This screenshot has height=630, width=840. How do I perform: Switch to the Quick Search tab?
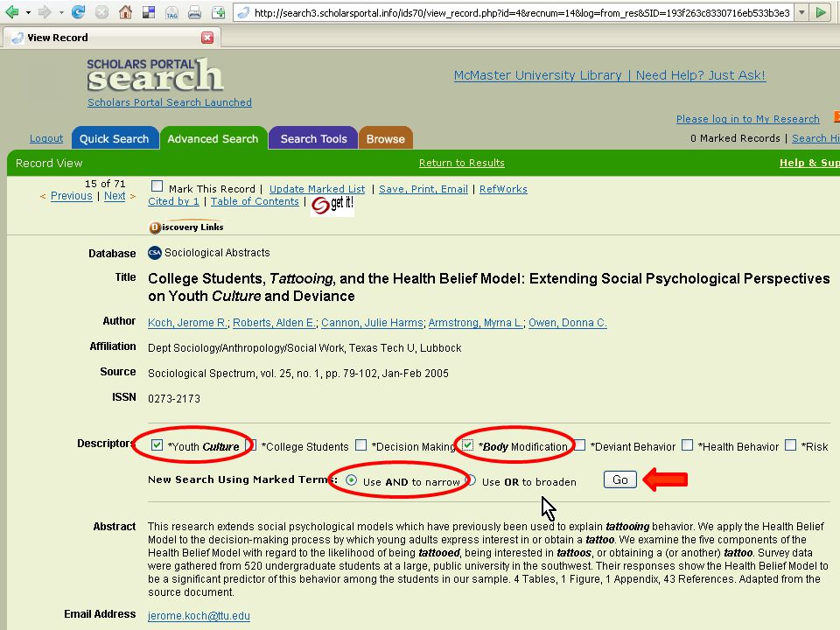tap(115, 138)
